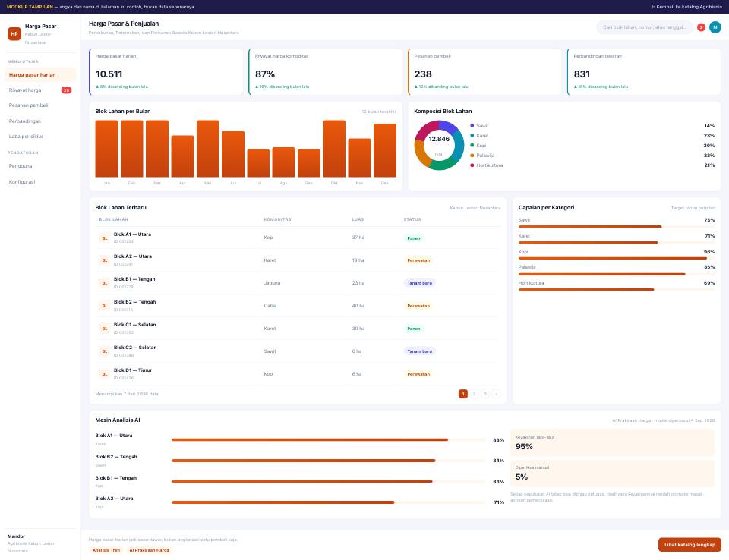Click Sawit 73% progress bar
The width and height of the screenshot is (729, 560).
point(617,227)
